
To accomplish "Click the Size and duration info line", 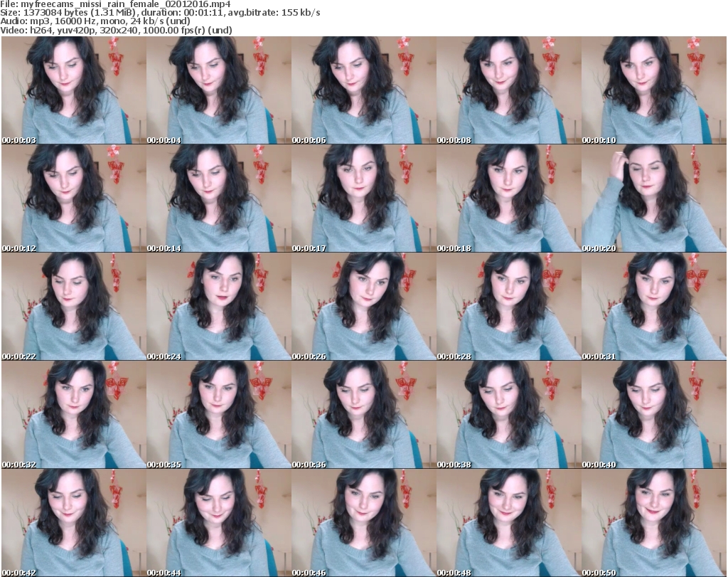I will click(x=160, y=13).
